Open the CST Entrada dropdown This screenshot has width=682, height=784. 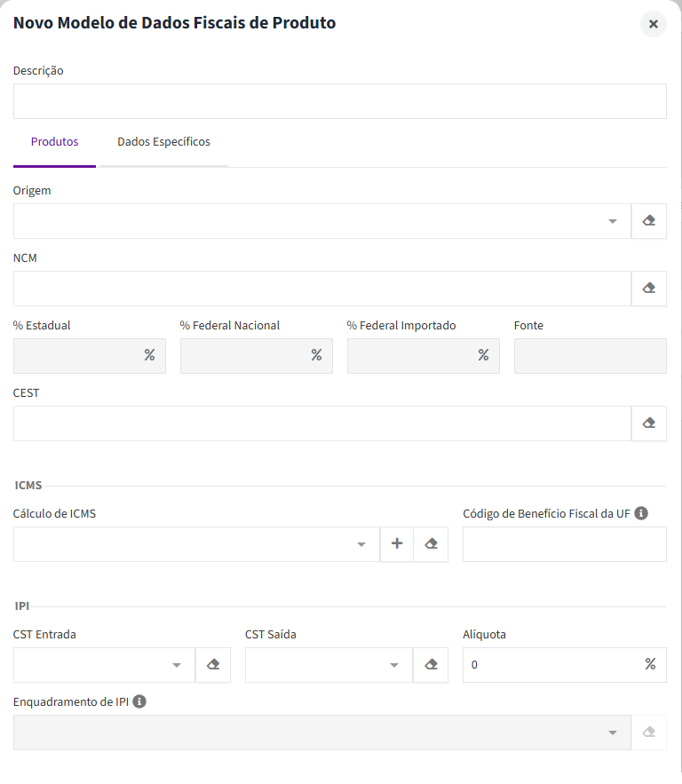pos(104,665)
